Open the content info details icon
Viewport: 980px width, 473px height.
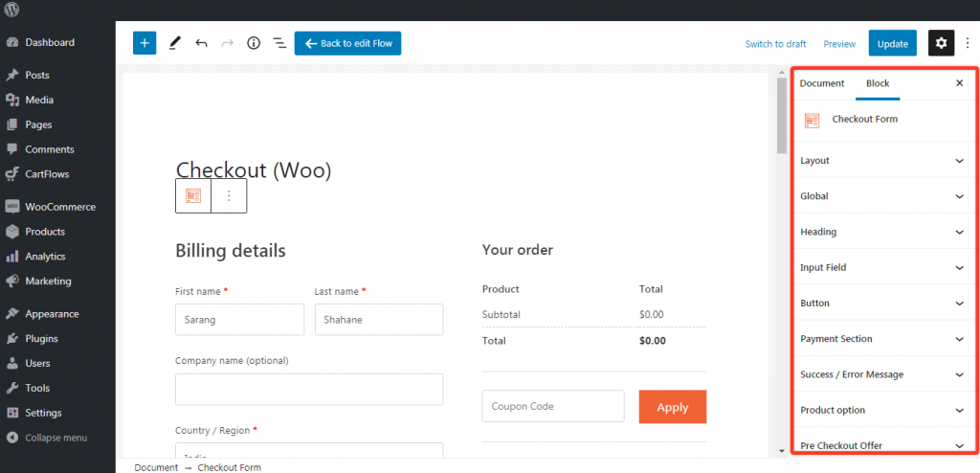254,43
